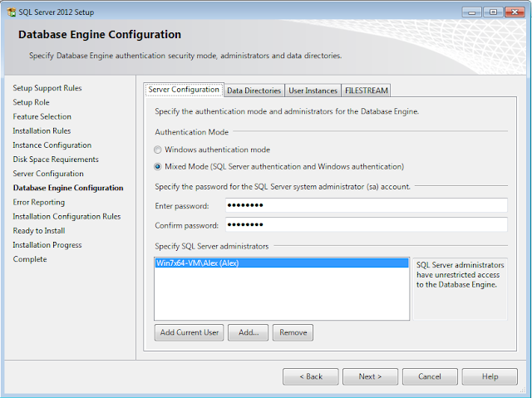Open Help for this setup page
532x398 pixels.
(x=490, y=376)
